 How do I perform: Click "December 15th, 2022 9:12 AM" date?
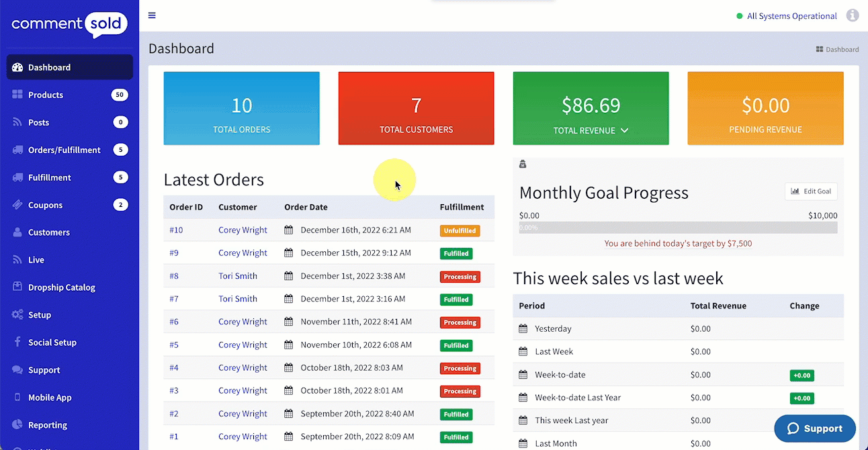click(355, 253)
